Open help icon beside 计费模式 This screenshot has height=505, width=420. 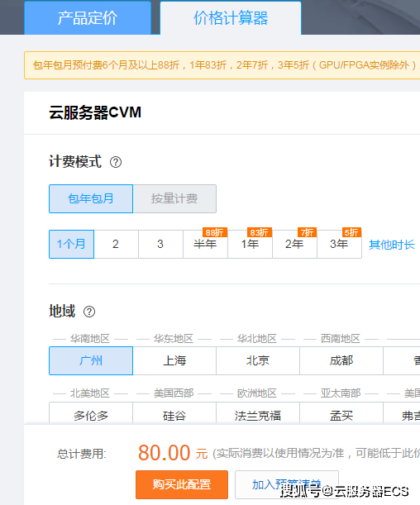click(x=116, y=162)
